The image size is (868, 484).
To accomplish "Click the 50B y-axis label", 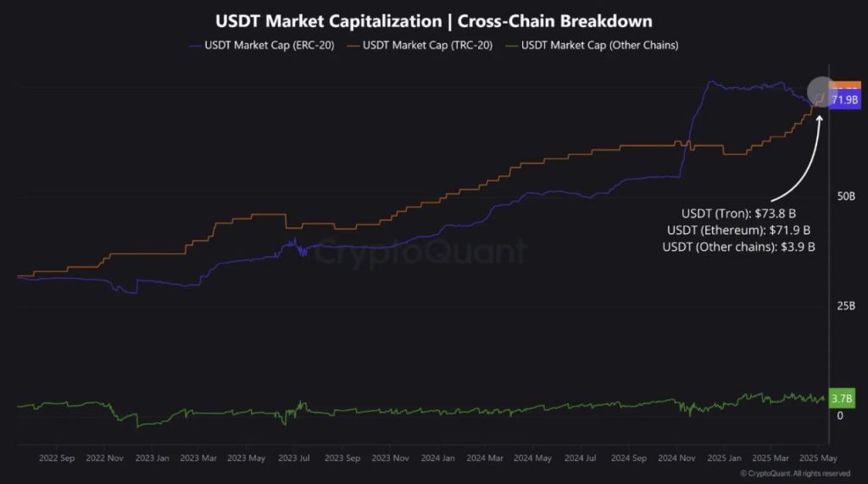I will click(x=845, y=197).
